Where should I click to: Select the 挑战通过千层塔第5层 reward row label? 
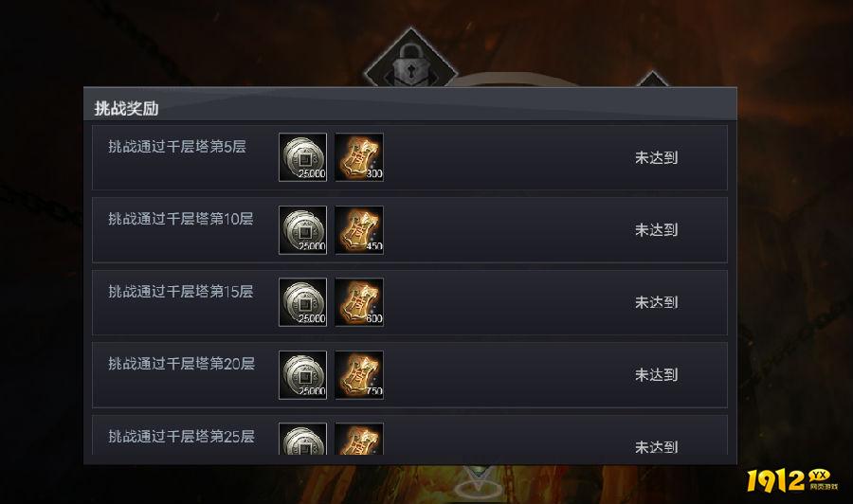pos(177,146)
